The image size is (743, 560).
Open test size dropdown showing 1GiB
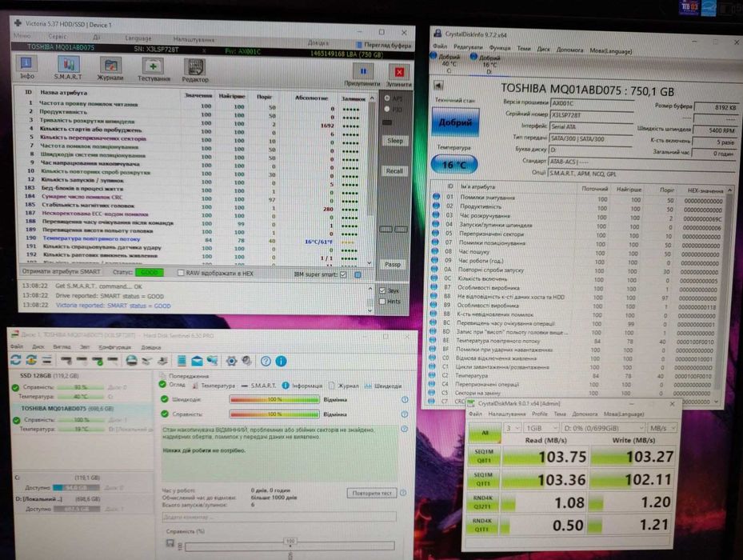[540, 428]
